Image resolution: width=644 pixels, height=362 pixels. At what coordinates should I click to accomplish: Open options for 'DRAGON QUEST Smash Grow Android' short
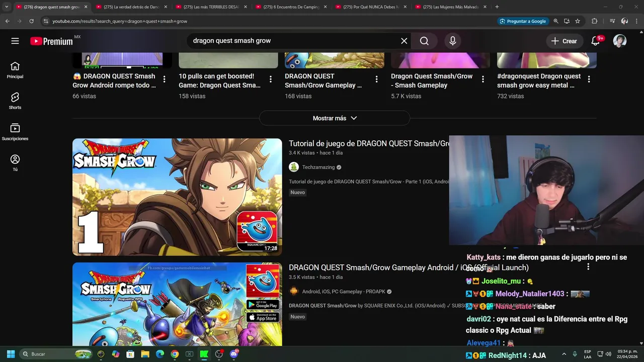[x=164, y=79]
